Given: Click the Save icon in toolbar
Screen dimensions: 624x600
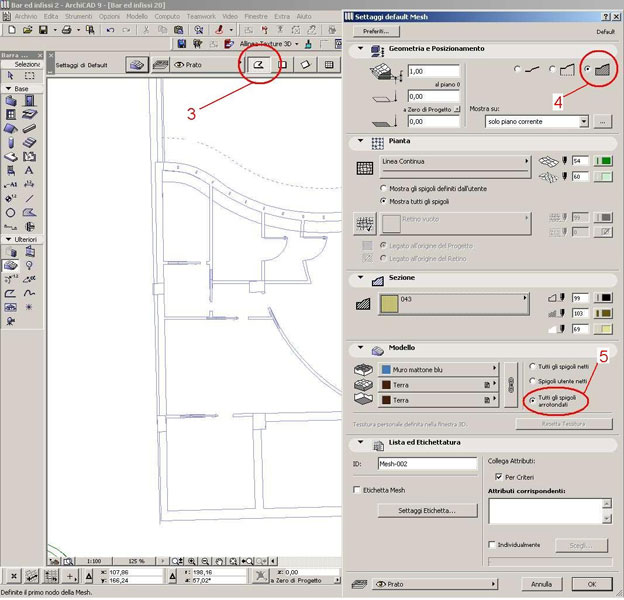Looking at the screenshot, I should point(43,30).
